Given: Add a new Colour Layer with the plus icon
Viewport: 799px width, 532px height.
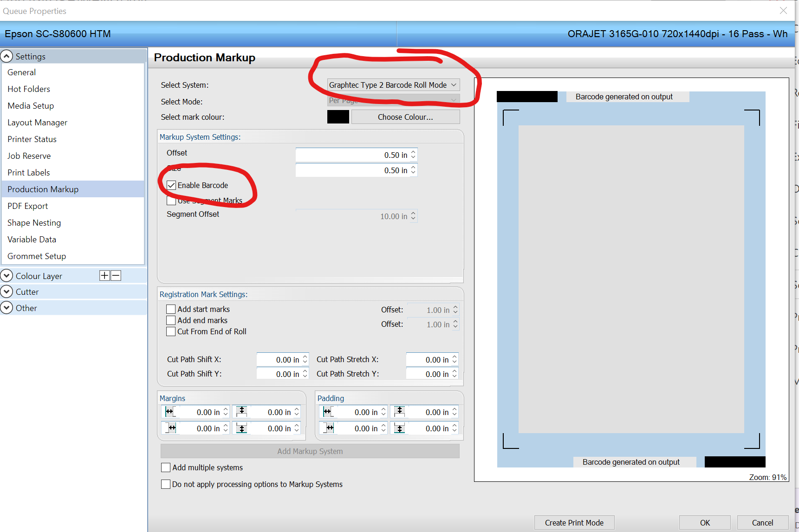Looking at the screenshot, I should [x=104, y=275].
